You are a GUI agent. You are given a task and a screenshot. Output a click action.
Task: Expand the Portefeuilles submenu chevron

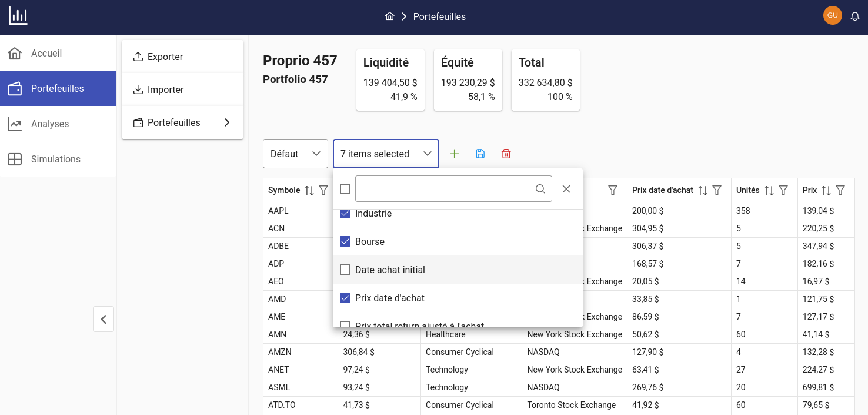pos(226,122)
